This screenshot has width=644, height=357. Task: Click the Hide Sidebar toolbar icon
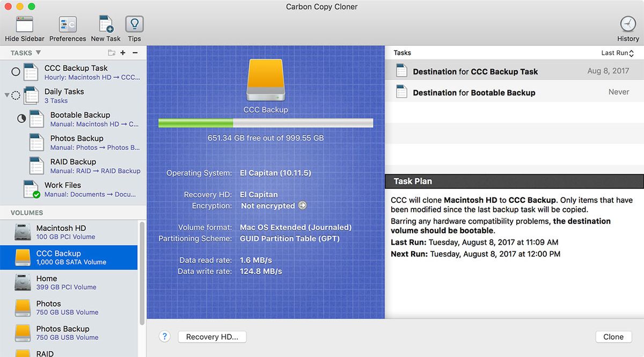(24, 24)
